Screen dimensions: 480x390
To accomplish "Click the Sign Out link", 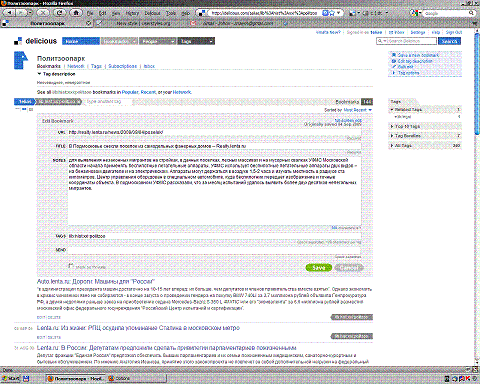I will point(454,32).
